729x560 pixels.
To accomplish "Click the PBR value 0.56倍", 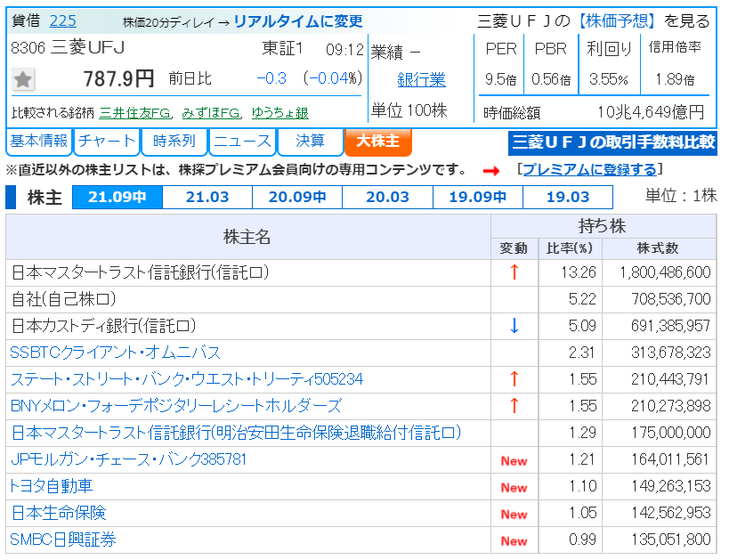I will 551,79.
